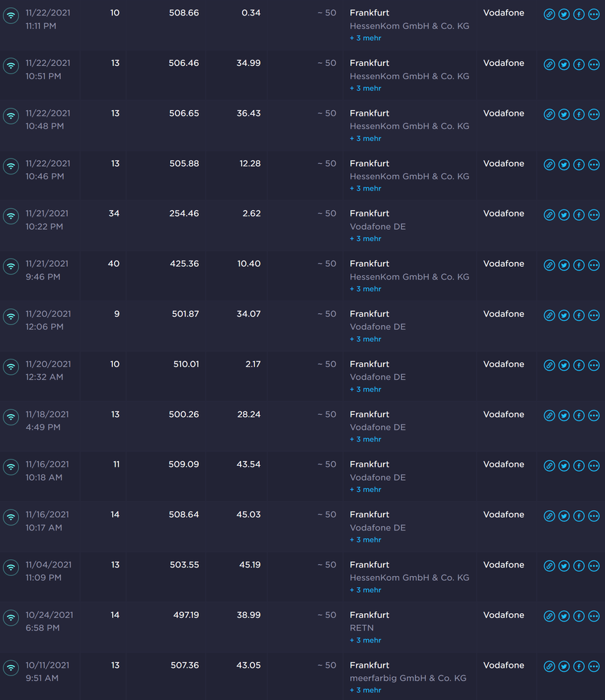
Task: Expand '+ 3 mehr' in 11/22/2021 10:46 PM row
Action: (366, 188)
